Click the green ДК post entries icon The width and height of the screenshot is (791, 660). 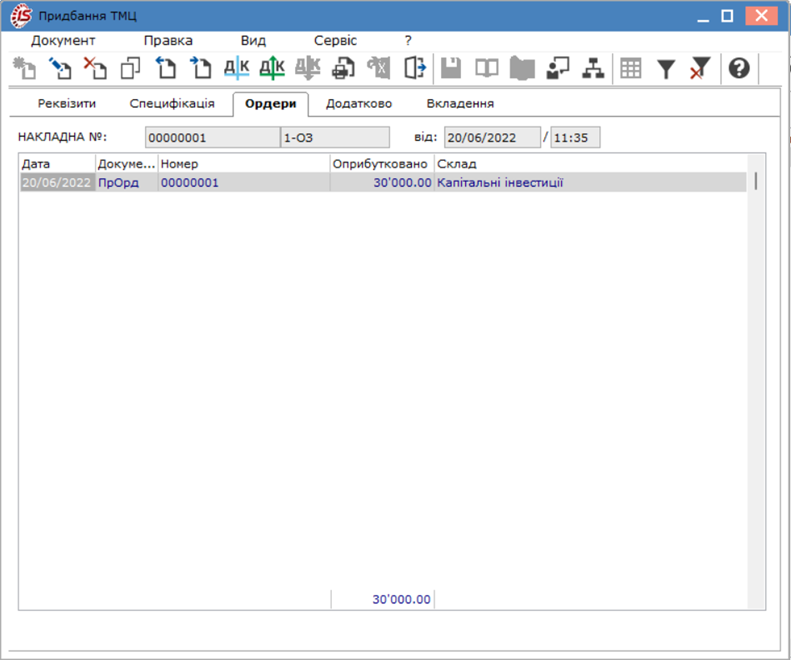[272, 68]
